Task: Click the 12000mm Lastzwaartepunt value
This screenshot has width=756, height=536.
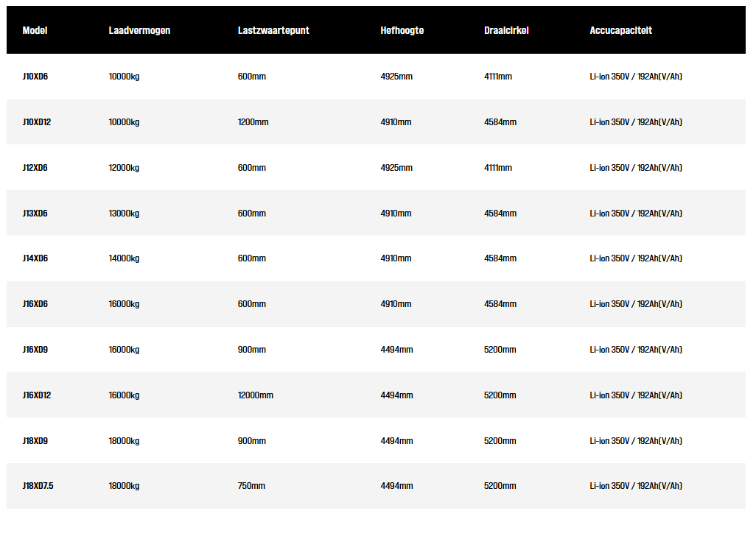Action: click(255, 395)
